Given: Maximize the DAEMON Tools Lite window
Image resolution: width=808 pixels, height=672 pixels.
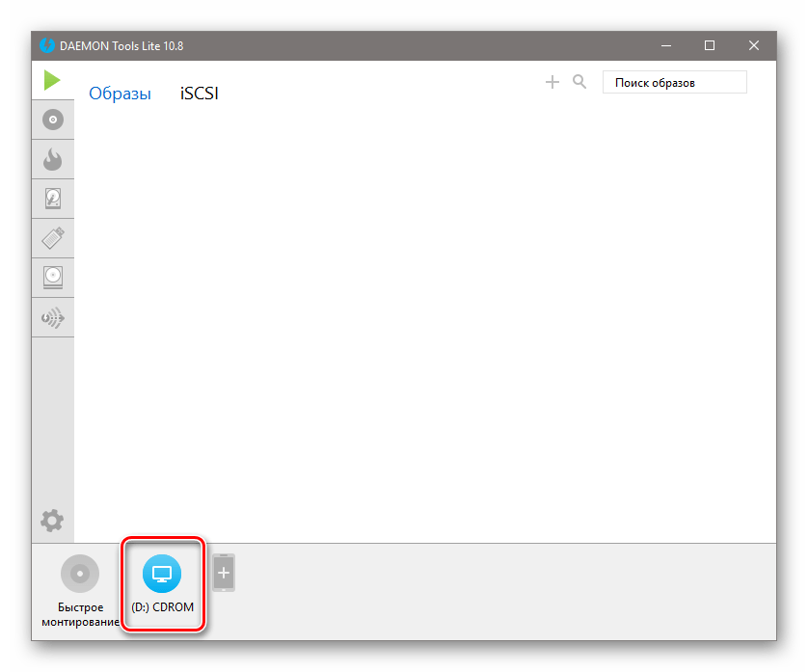Looking at the screenshot, I should tap(710, 44).
